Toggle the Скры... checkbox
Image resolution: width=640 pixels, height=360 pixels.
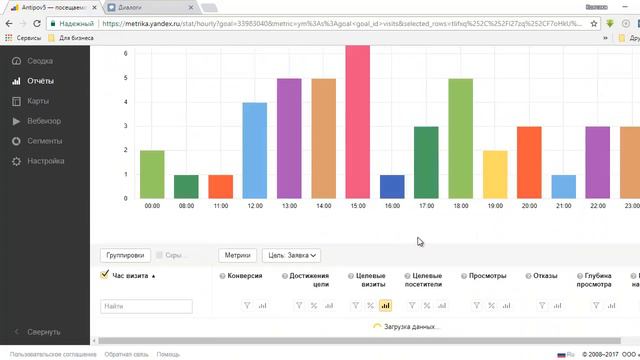(x=159, y=255)
